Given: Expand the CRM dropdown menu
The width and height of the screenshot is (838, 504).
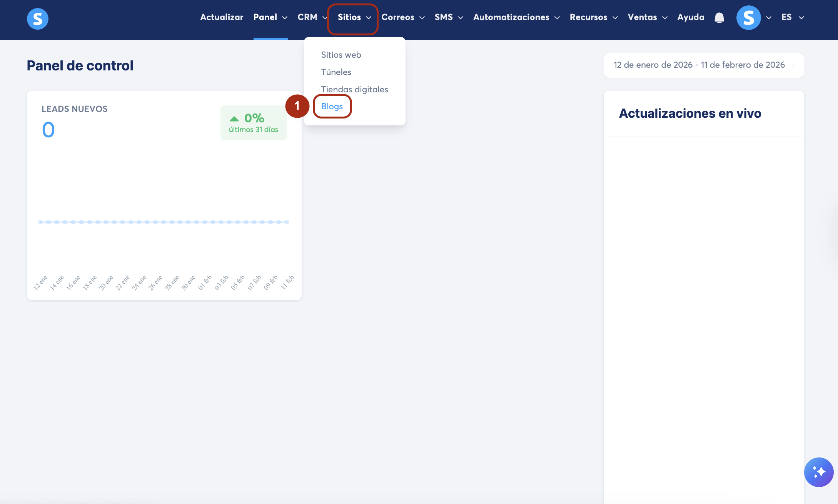Looking at the screenshot, I should [x=312, y=17].
